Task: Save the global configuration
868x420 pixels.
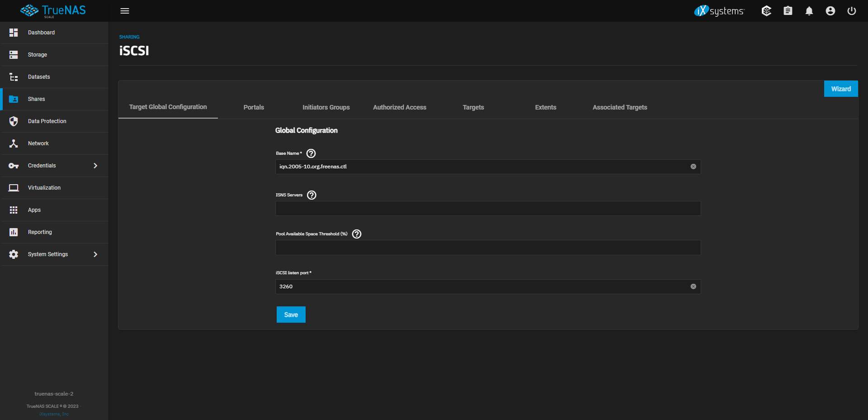Action: (291, 315)
